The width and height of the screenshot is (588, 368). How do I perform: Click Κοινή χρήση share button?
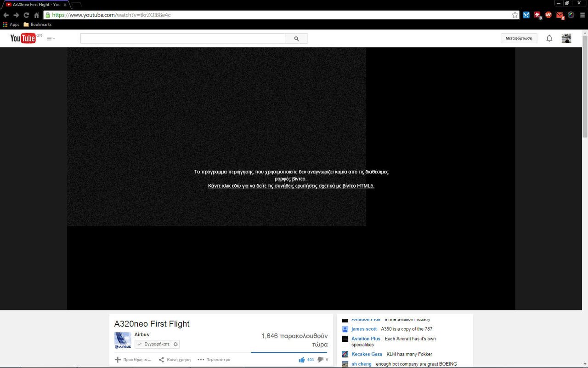(175, 360)
